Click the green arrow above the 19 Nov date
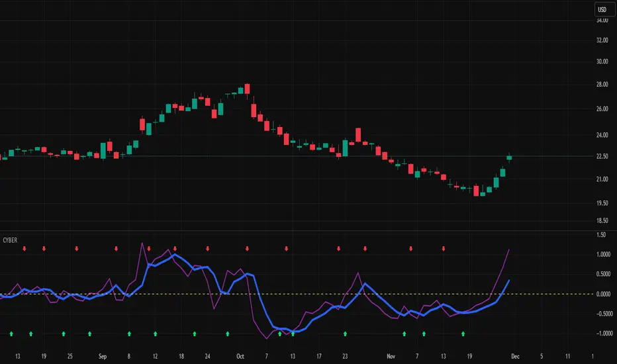The width and height of the screenshot is (617, 364). tap(463, 333)
